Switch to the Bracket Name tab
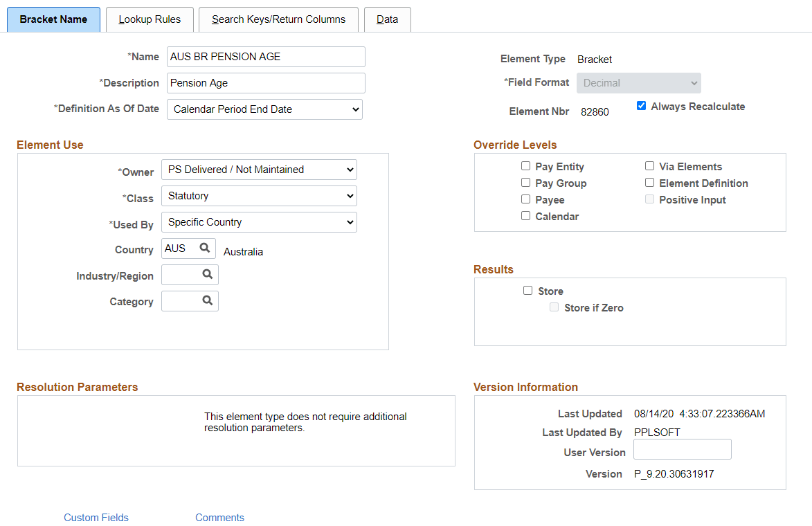This screenshot has height=526, width=812. point(53,19)
